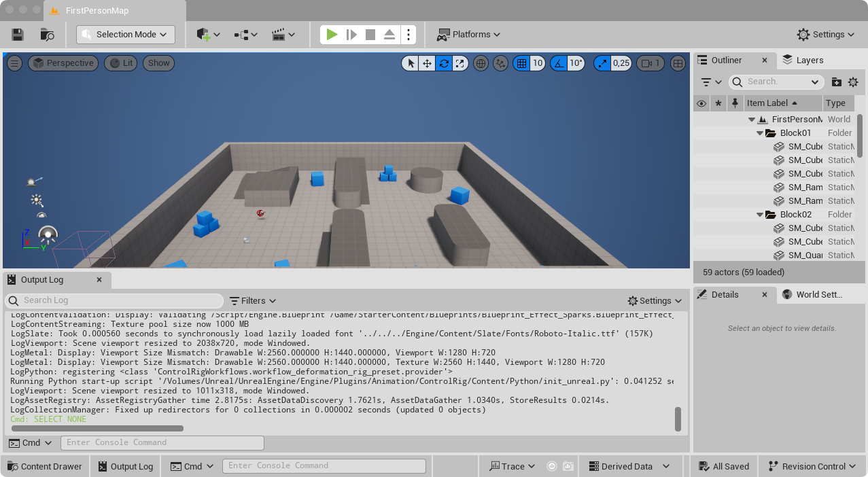Open the Trace dropdown in status bar
The width and height of the screenshot is (868, 477).
point(512,466)
